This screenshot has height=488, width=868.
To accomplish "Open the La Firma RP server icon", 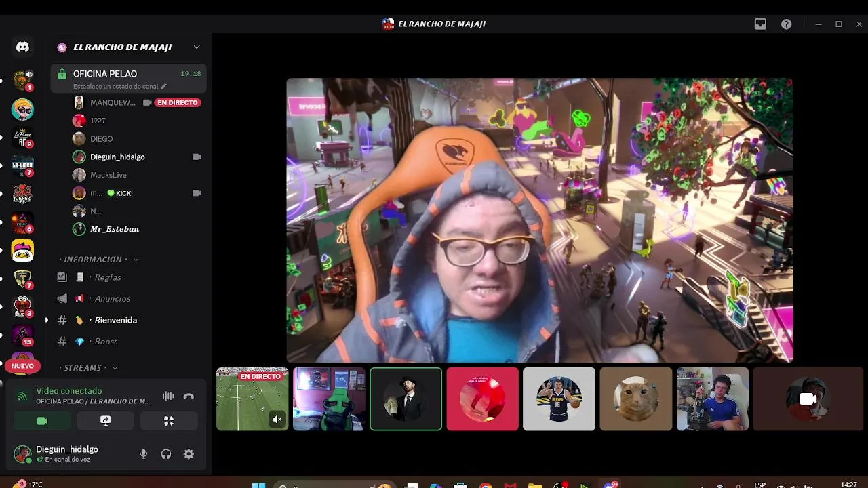I will 22,138.
